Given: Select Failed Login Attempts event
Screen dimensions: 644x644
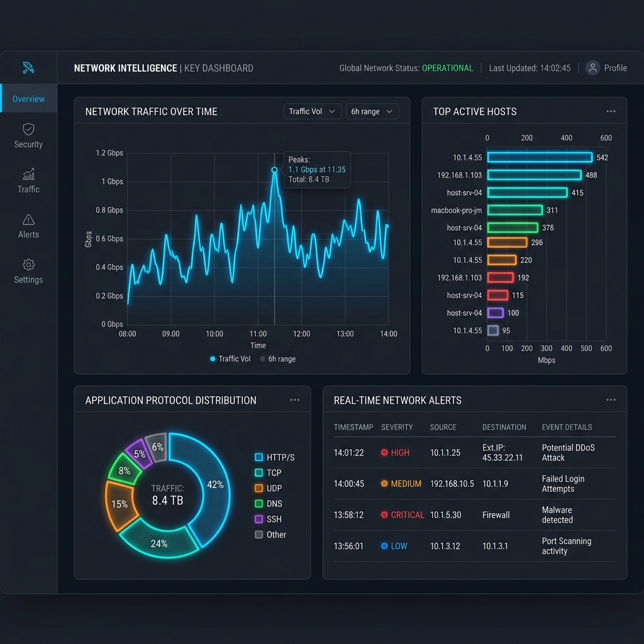Looking at the screenshot, I should [x=563, y=484].
